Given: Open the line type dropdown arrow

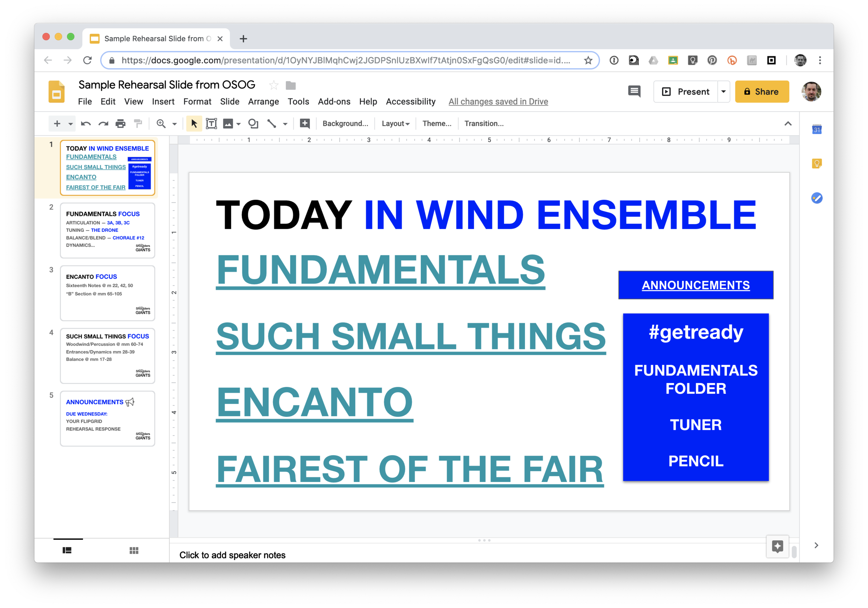Looking at the screenshot, I should [285, 124].
